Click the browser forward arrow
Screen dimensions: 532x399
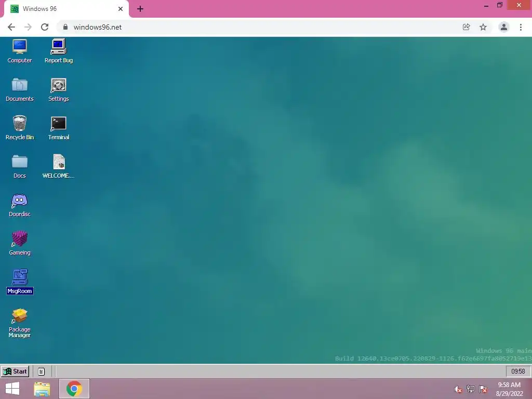tap(28, 27)
